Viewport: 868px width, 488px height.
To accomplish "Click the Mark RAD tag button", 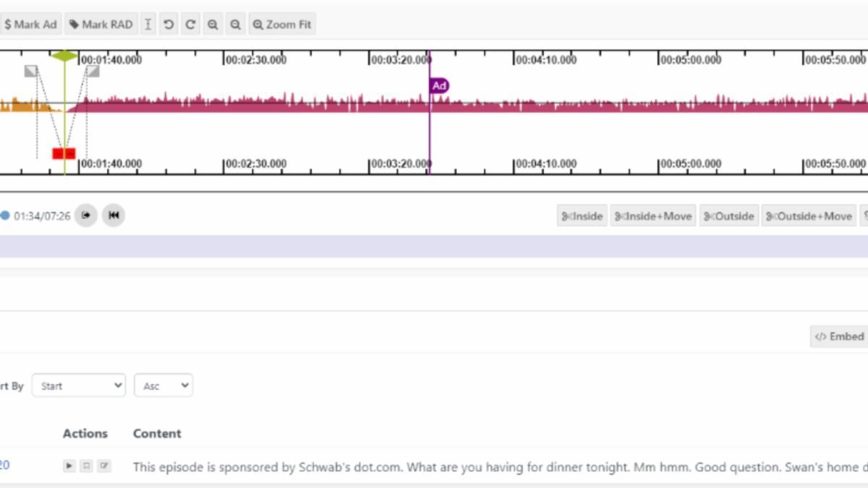I will click(x=101, y=24).
